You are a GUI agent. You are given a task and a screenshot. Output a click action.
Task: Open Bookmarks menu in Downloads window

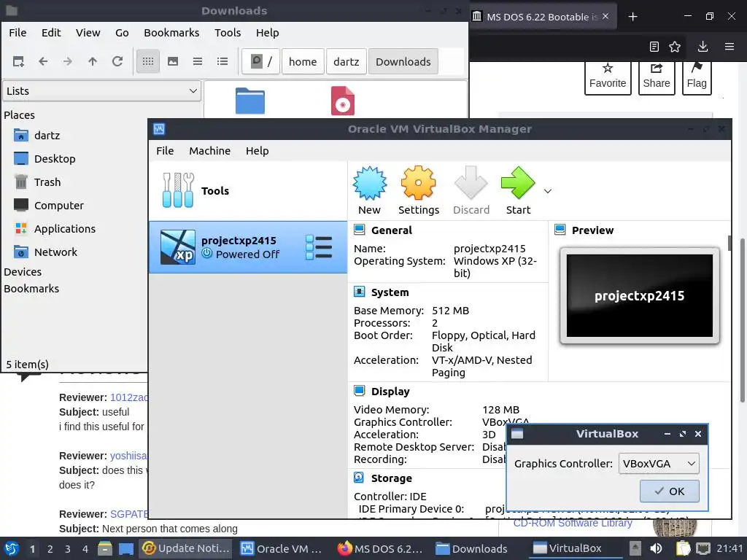click(171, 33)
